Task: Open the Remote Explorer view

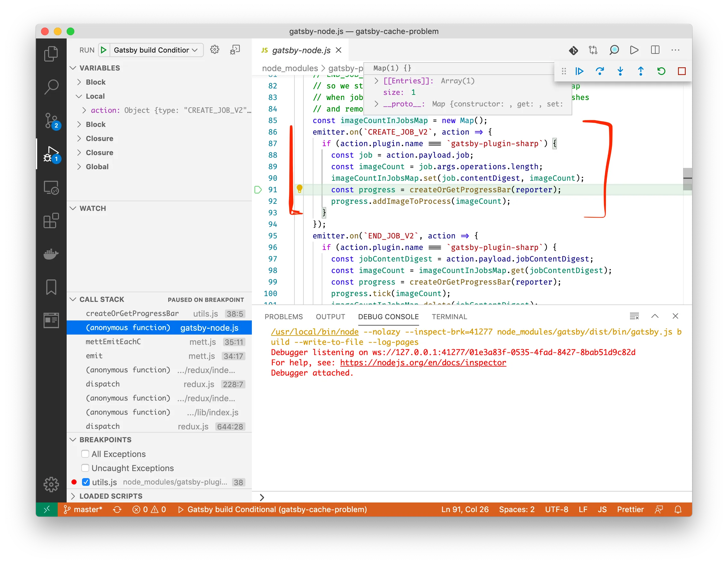Action: coord(51,187)
